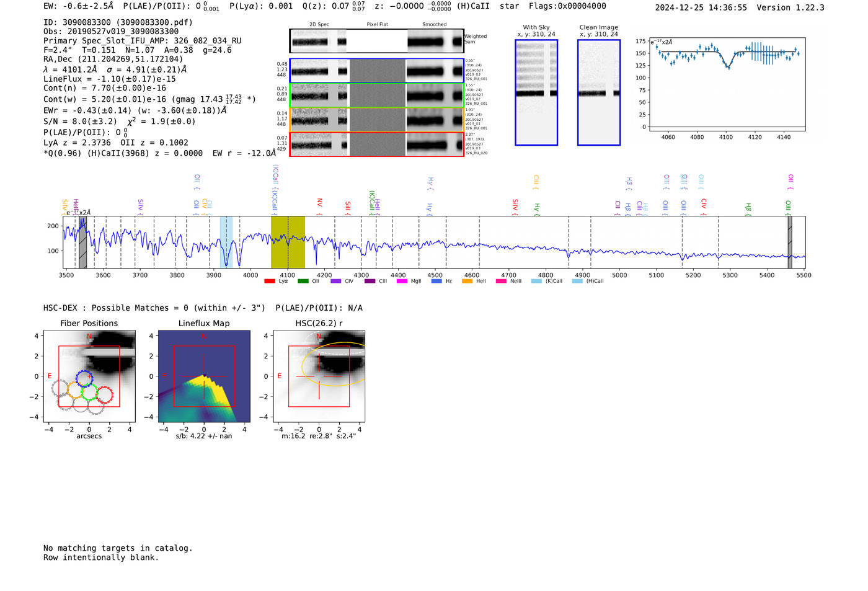This screenshot has height=591, width=868.
Task: Select the HSC(26.2) r image
Action: click(319, 376)
